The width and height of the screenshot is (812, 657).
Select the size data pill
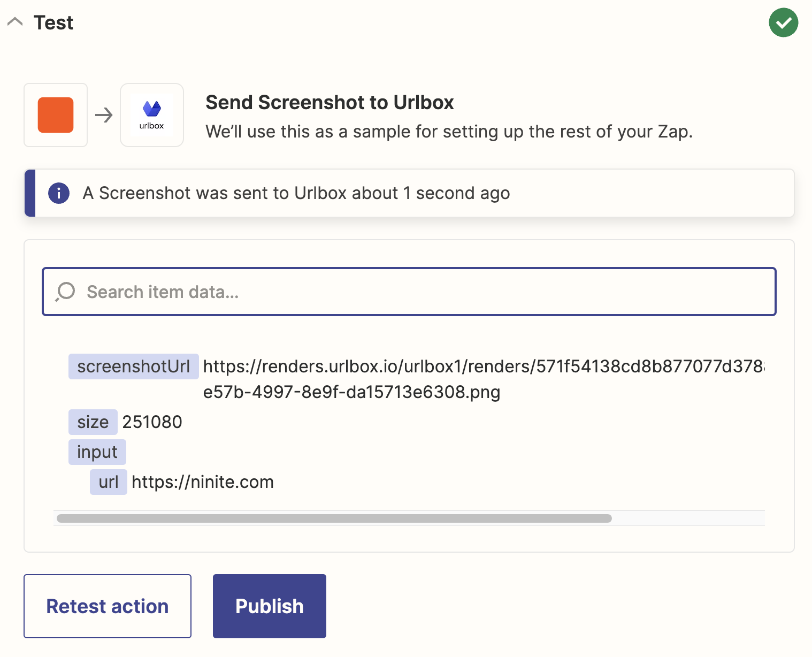(93, 422)
